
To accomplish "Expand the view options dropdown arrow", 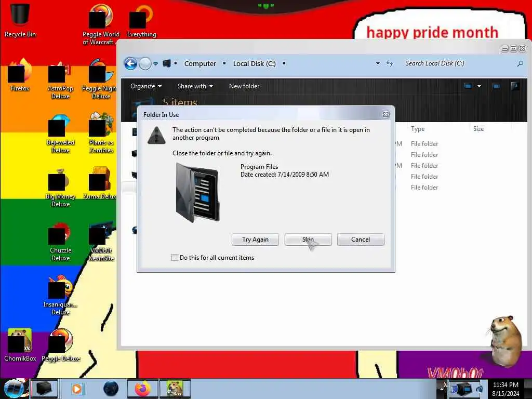I will [x=479, y=86].
